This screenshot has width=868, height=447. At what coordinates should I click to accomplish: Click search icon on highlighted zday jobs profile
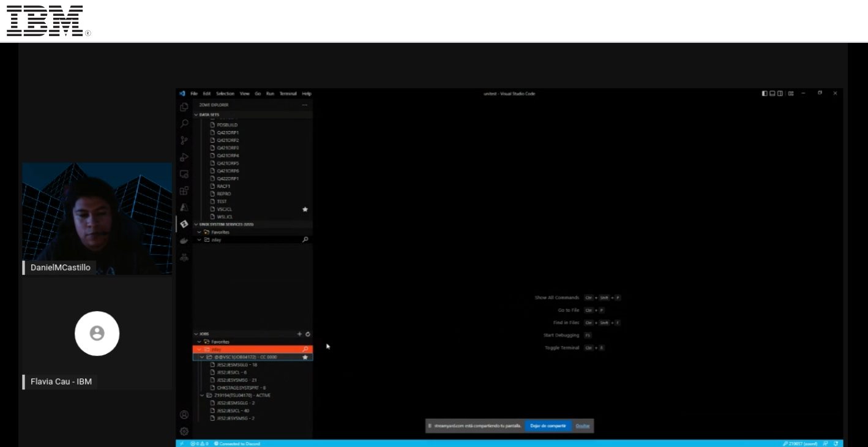coord(305,350)
